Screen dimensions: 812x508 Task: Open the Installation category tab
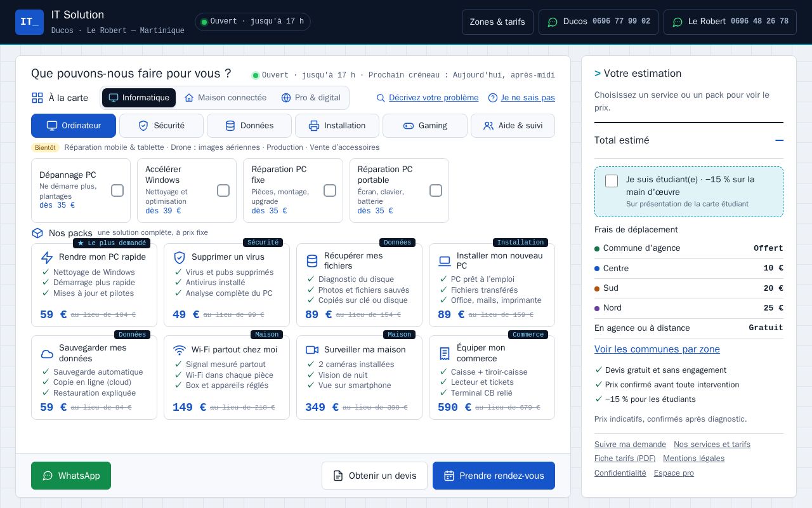337,126
